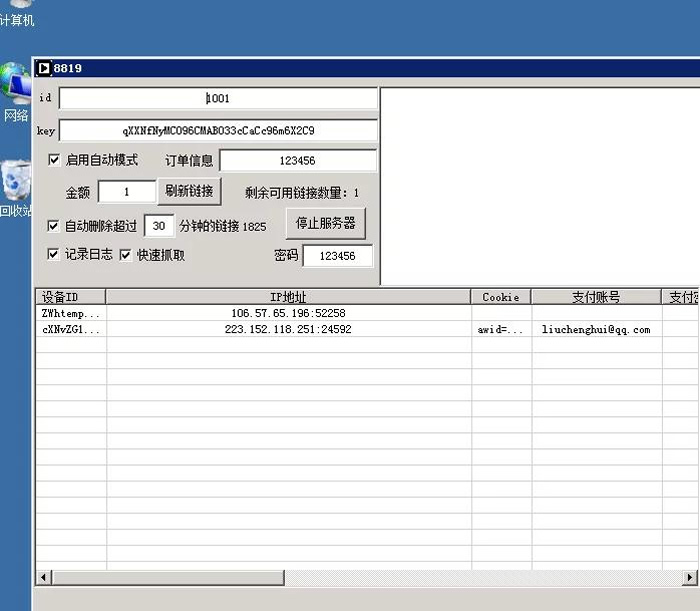This screenshot has height=611, width=700.
Task: Toggle the 启用自动模式 checkbox
Action: [54, 160]
